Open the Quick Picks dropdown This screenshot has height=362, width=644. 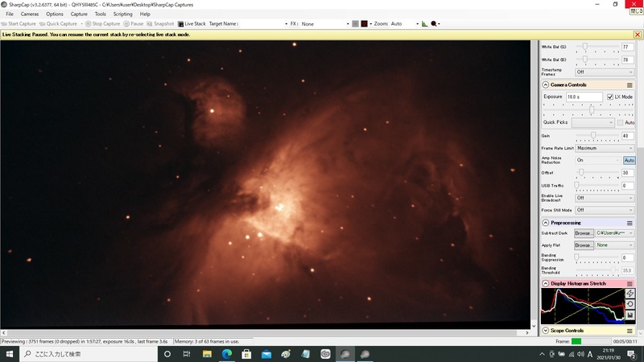click(x=593, y=123)
